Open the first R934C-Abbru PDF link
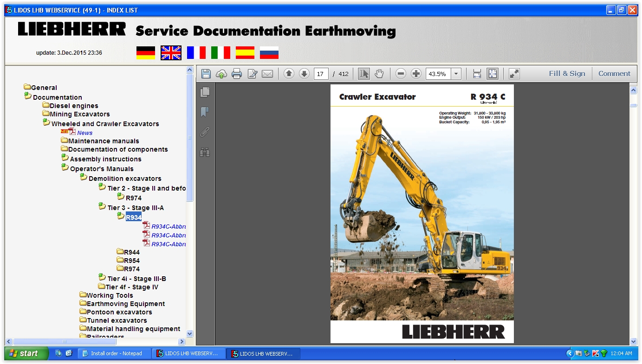The height and width of the screenshot is (364, 642). click(169, 227)
